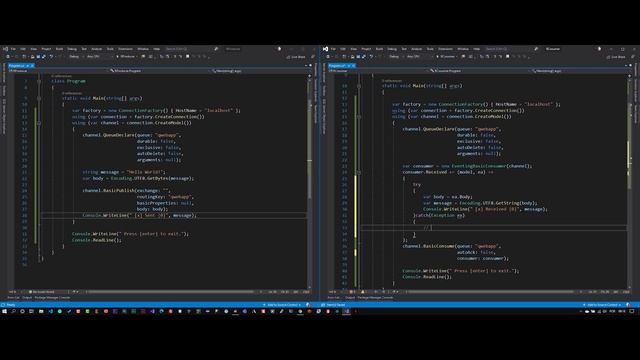The width and height of the screenshot is (640, 360).
Task: Open Help menu in right Visual Studio window
Action: (x=476, y=49)
